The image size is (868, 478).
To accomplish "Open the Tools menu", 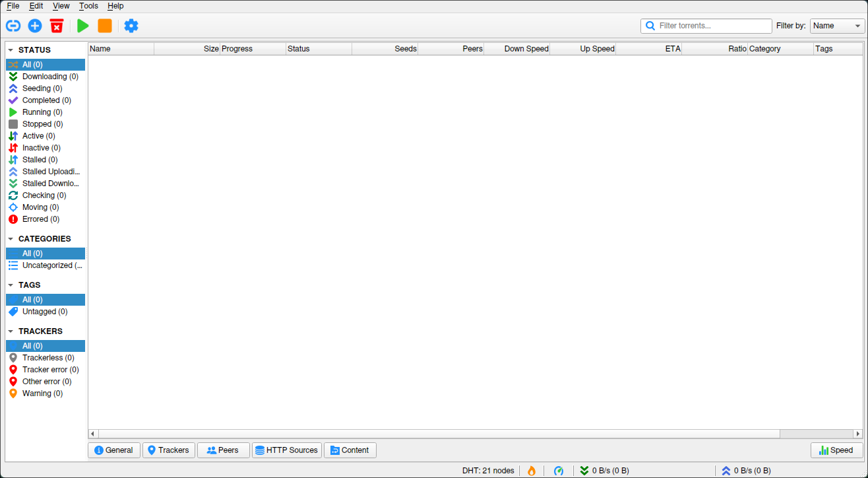I will pos(88,6).
